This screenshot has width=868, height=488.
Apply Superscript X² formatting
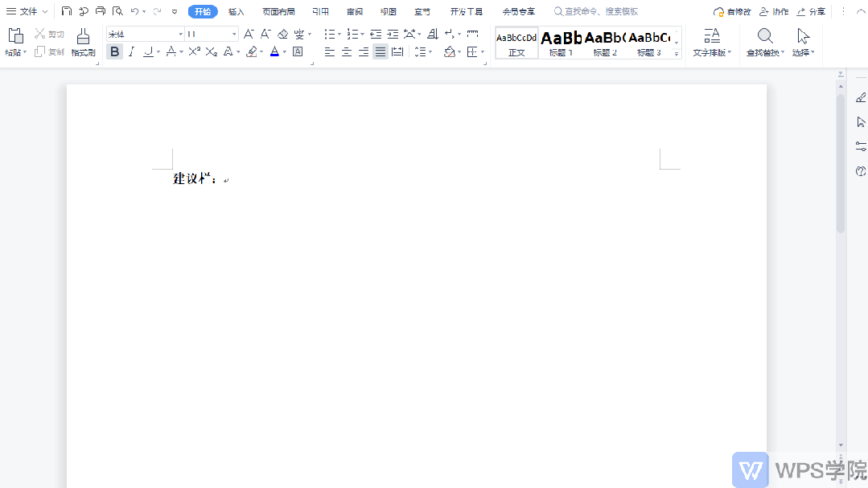195,51
